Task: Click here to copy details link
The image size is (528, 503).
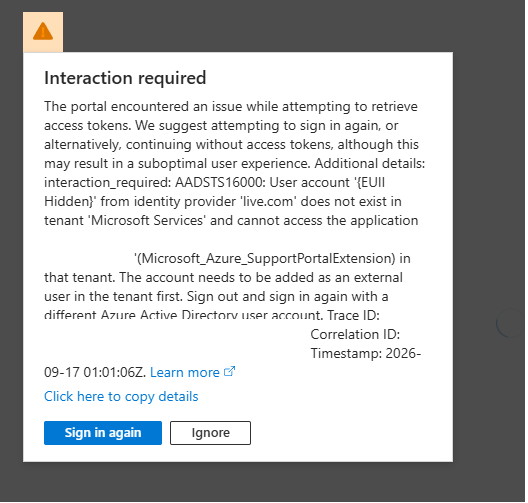Action: (x=121, y=397)
